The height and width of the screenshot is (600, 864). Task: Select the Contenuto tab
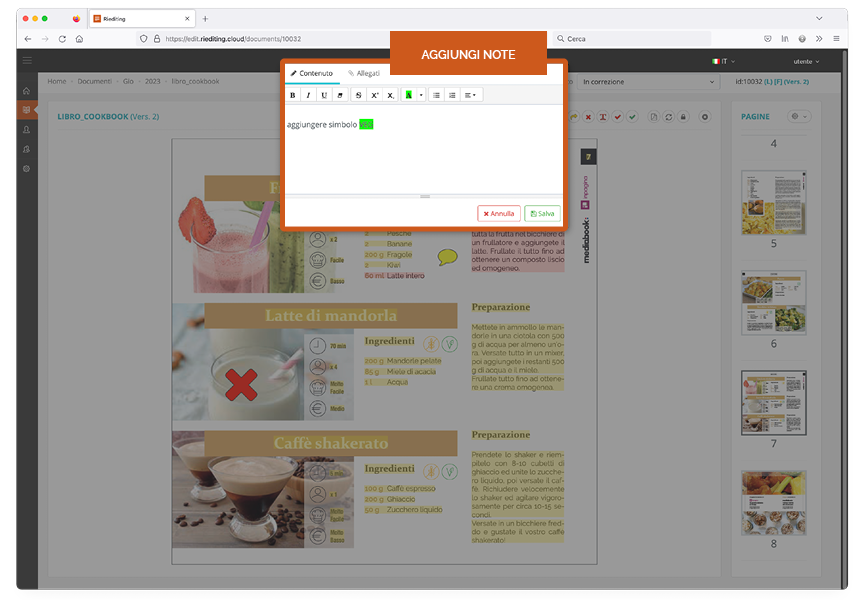311,73
